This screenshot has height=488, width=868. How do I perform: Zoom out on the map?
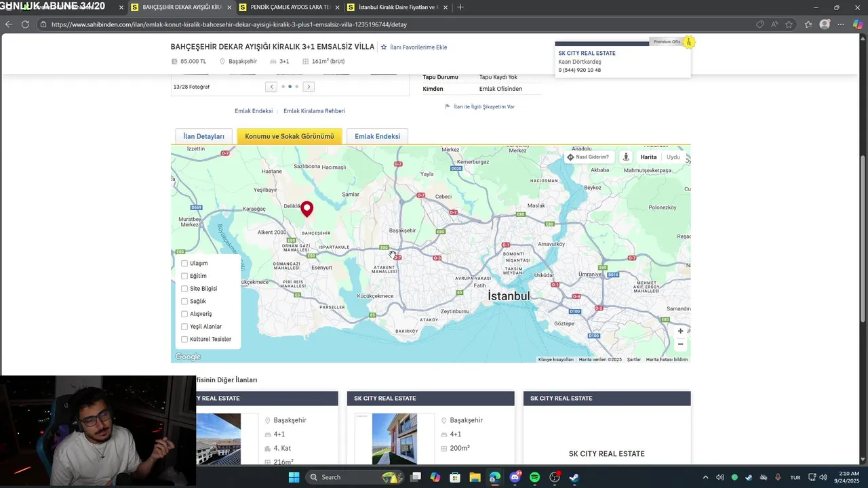tap(681, 344)
